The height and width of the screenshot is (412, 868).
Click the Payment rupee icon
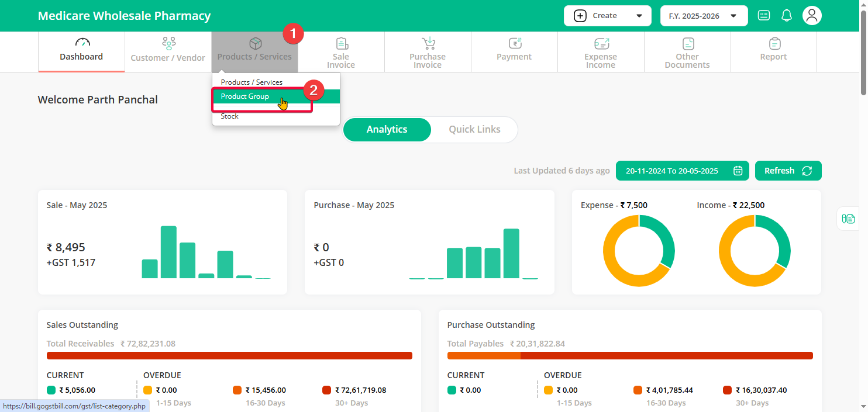click(515, 44)
